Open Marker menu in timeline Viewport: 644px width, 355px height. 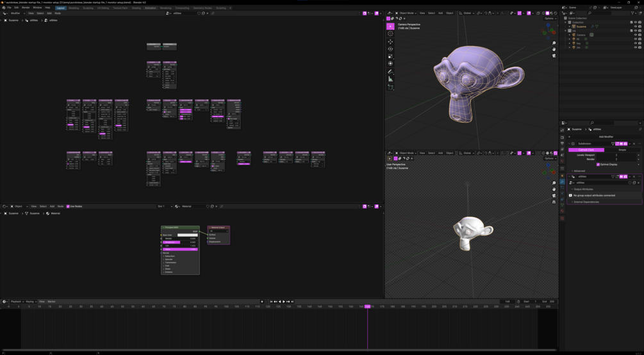(51, 302)
